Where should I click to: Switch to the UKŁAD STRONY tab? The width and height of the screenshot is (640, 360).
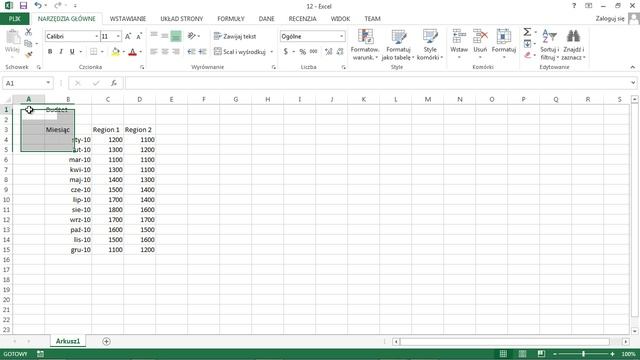click(182, 19)
